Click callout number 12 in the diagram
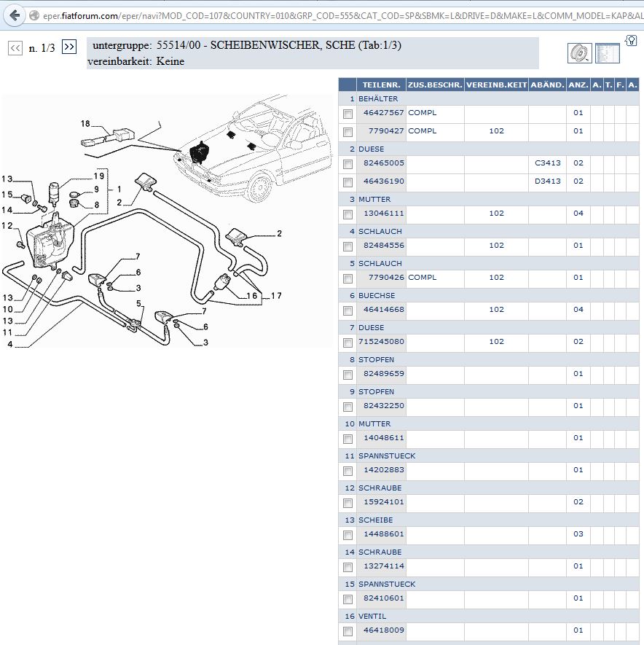This screenshot has width=644, height=645. [x=7, y=225]
